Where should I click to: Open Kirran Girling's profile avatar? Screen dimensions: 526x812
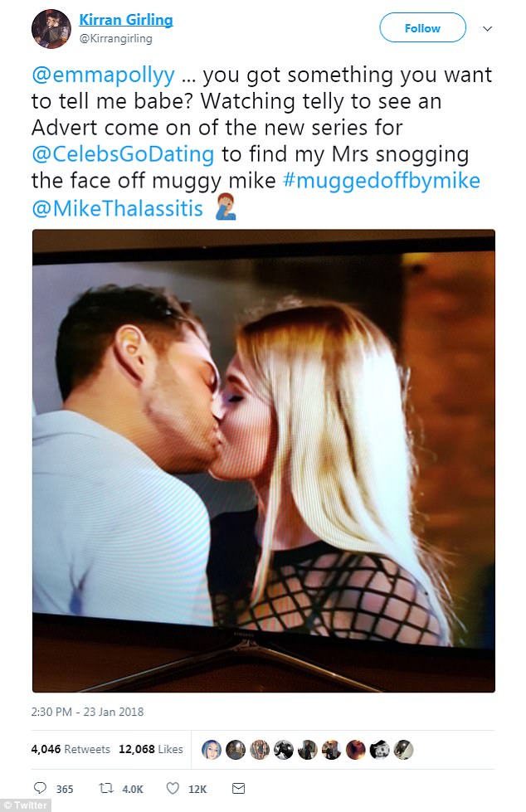point(51,29)
